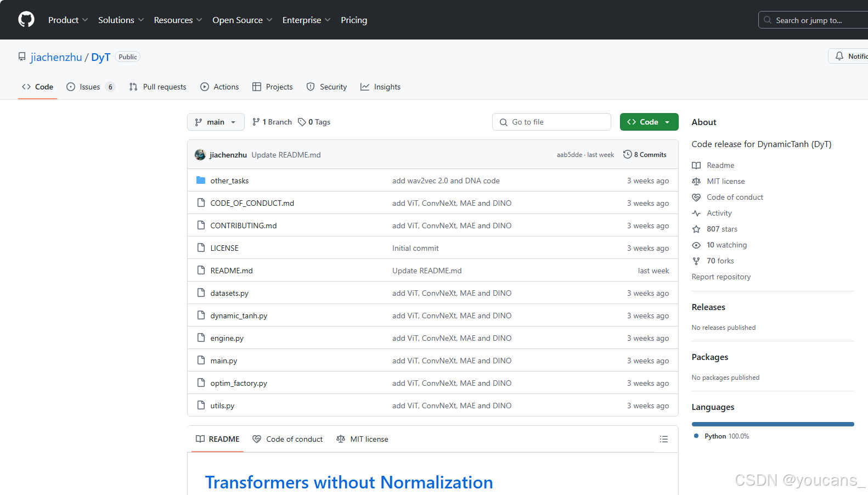The image size is (868, 495).
Task: Expand the Open Source menu
Action: tap(242, 20)
